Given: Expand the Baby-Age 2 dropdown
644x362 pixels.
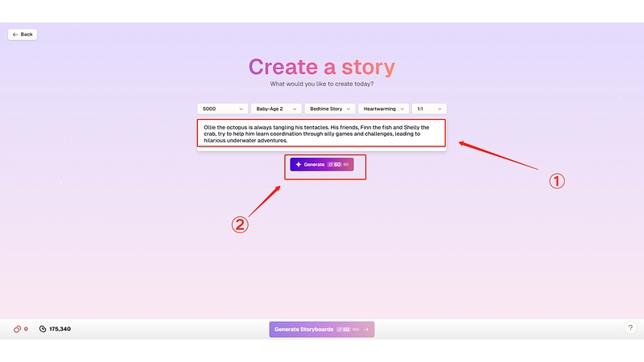Looking at the screenshot, I should (275, 109).
